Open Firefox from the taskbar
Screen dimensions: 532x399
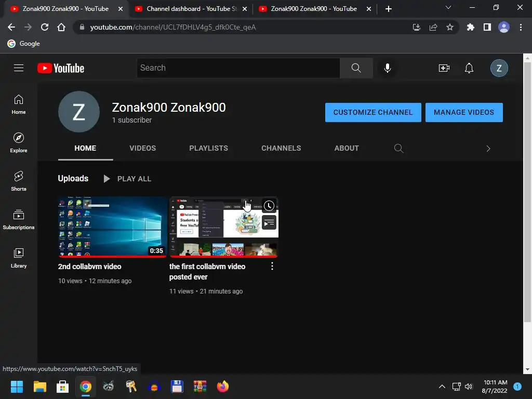222,387
